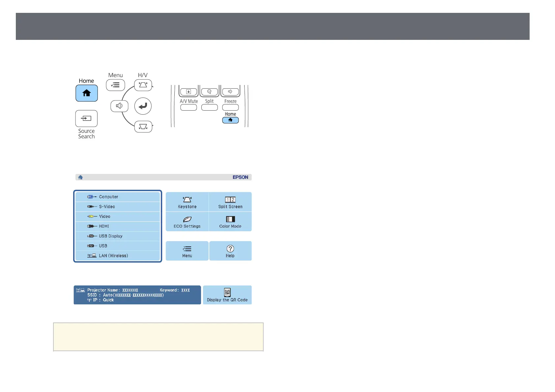Click the Keyword: XXXX text

click(175, 290)
